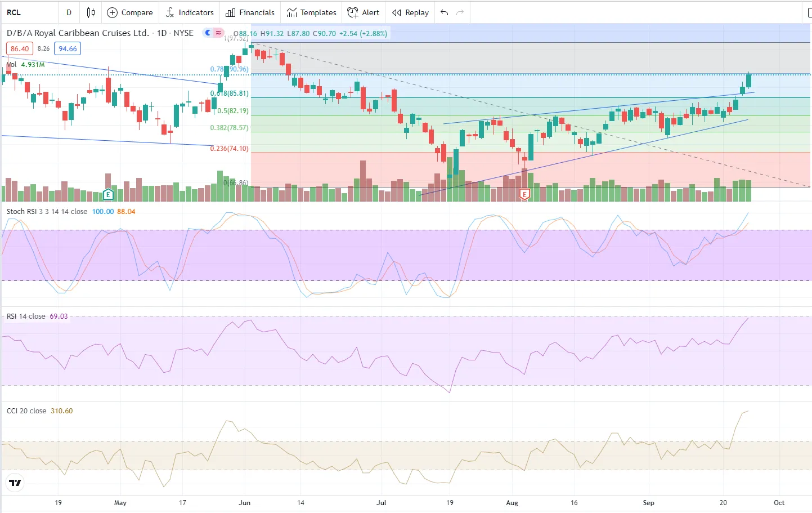812x513 pixels.
Task: Click the 86.40 sell price button
Action: [20, 49]
